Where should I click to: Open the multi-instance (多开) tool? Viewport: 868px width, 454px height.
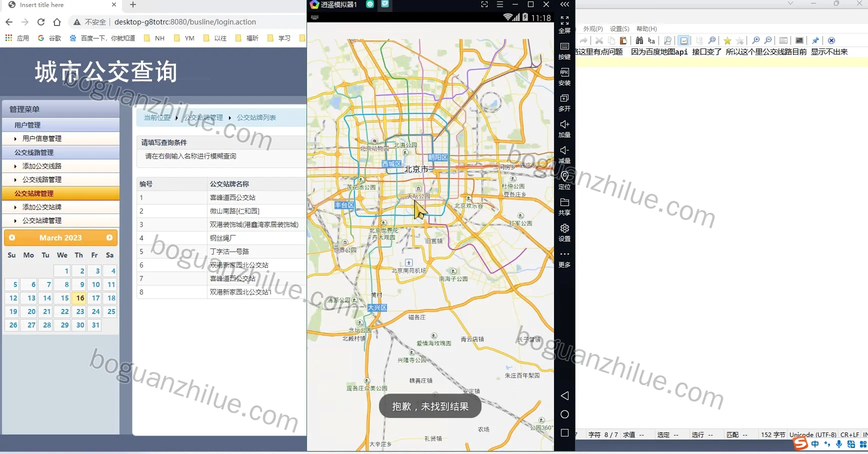click(564, 98)
